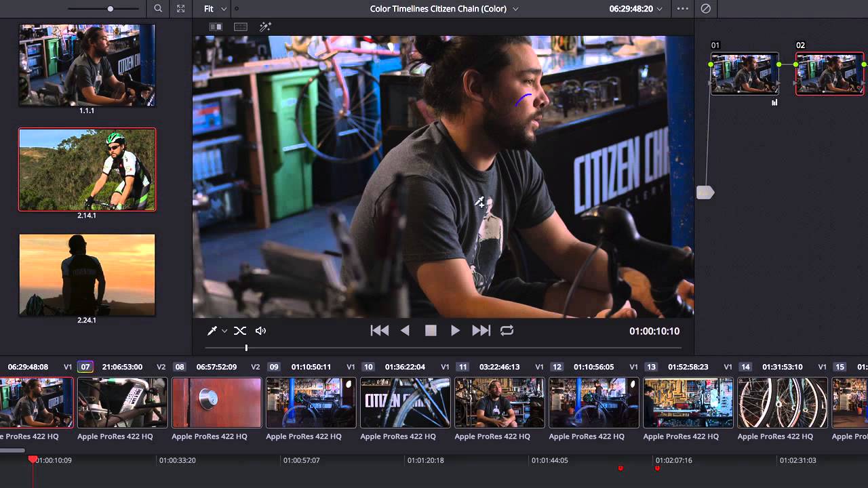Expand gallery to full view icon
The width and height of the screenshot is (868, 488).
tap(180, 9)
